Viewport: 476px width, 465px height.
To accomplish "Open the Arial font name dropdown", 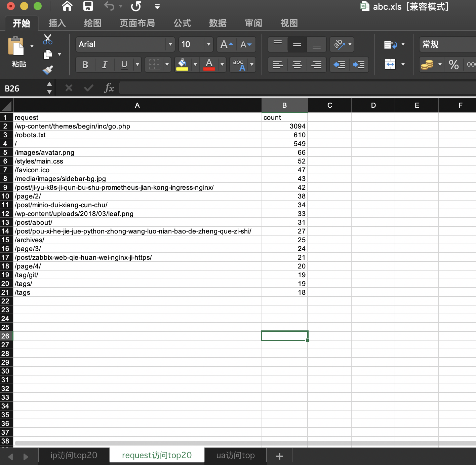I will 170,44.
